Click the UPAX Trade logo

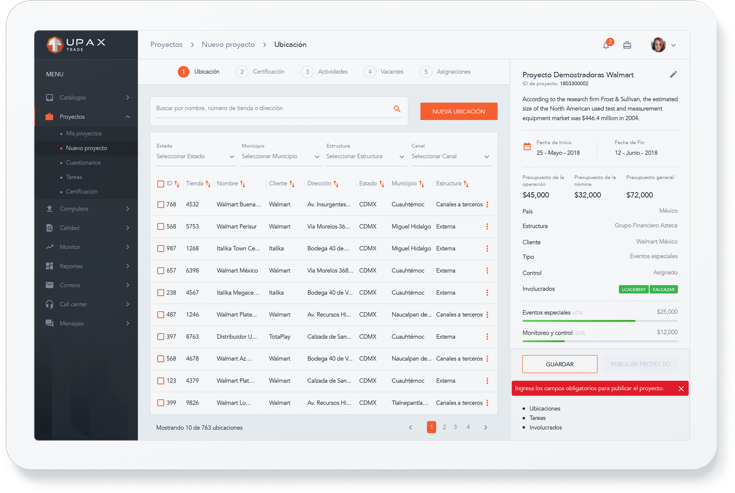pyautogui.click(x=76, y=45)
